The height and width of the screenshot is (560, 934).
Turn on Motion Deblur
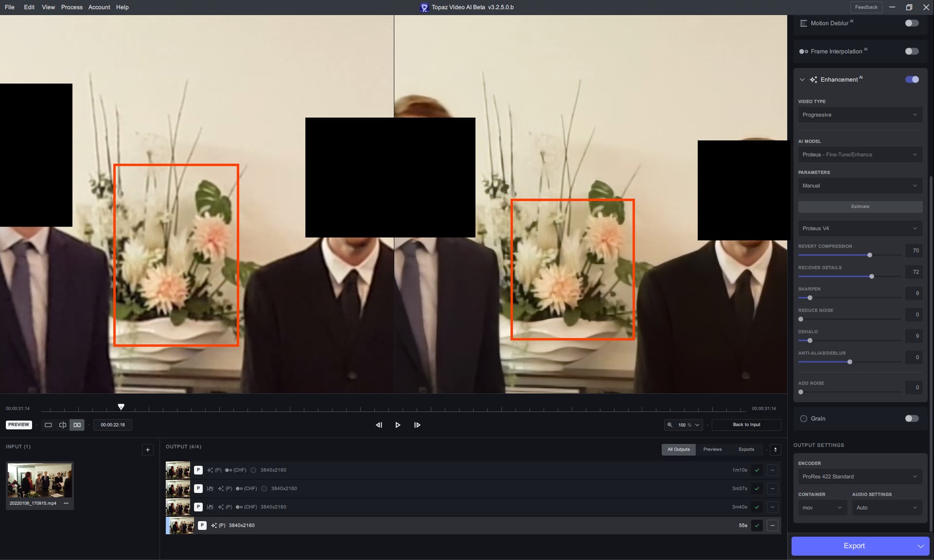[911, 23]
